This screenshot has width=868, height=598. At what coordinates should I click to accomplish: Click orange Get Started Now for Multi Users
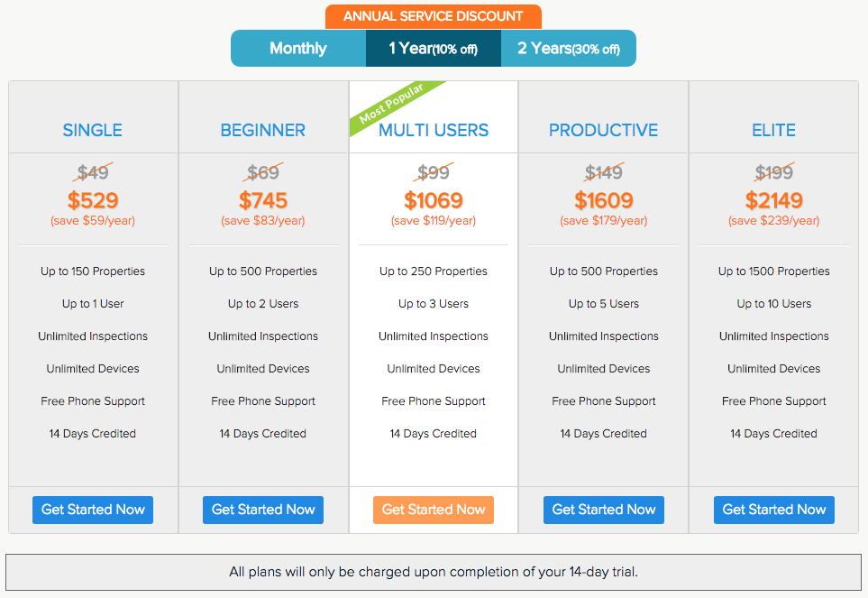coord(434,510)
